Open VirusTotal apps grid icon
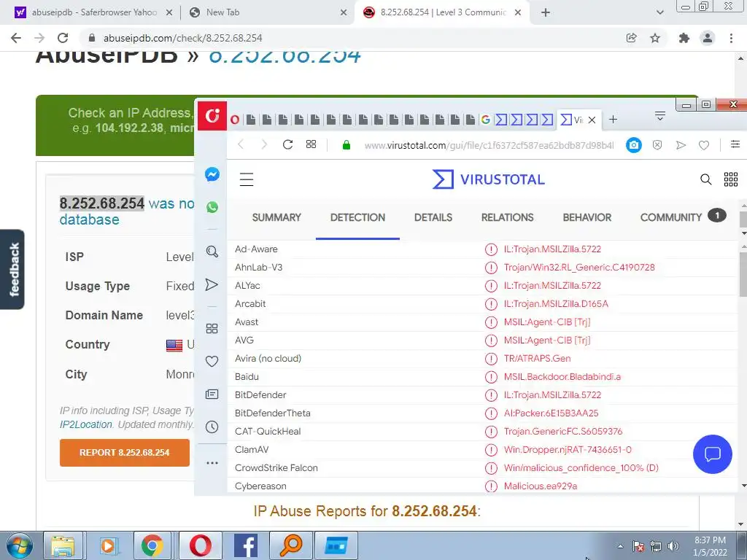The image size is (747, 560). [x=731, y=179]
